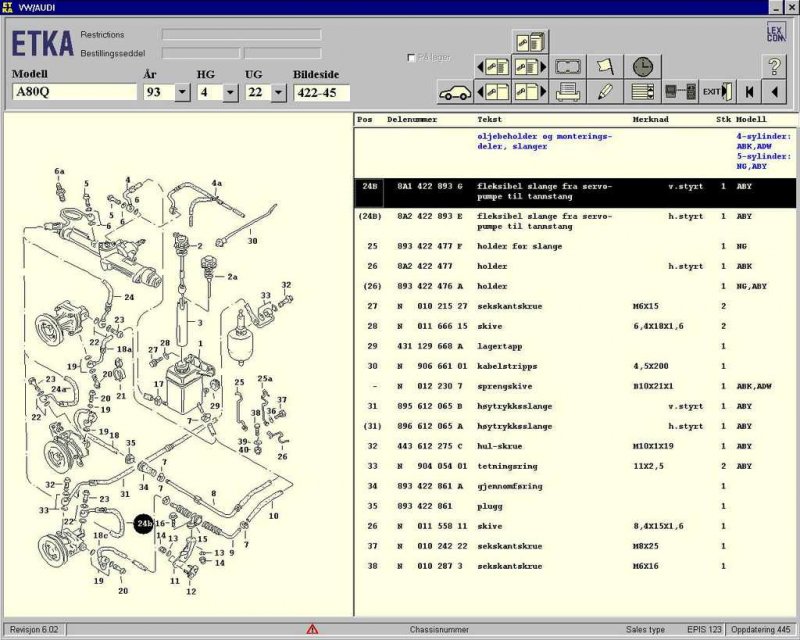Viewport: 800px width, 640px height.
Task: Click the car model selection icon
Action: pos(455,92)
